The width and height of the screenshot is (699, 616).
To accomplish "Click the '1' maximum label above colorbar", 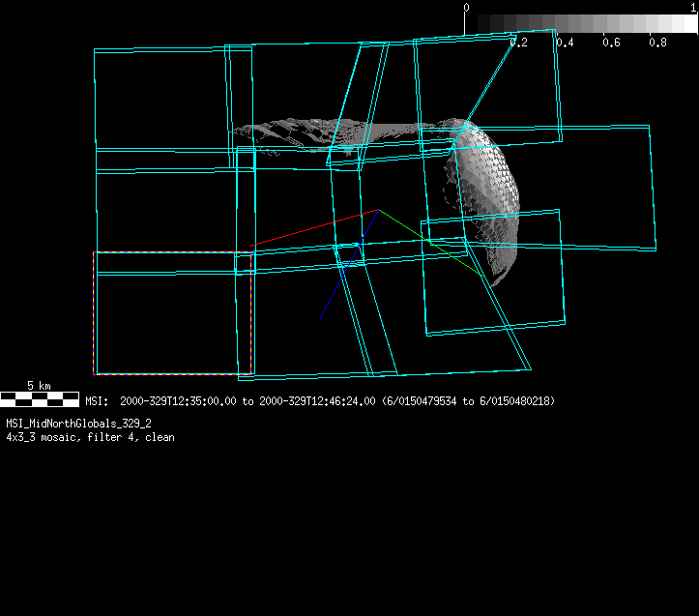I will [x=693, y=7].
